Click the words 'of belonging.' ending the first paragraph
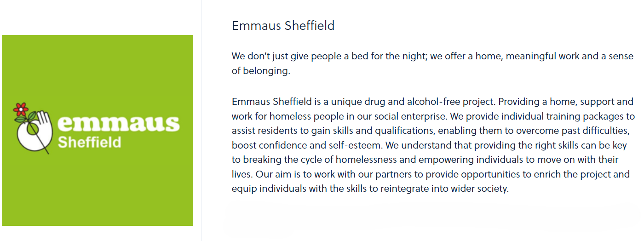This screenshot has width=644, height=241. point(261,71)
